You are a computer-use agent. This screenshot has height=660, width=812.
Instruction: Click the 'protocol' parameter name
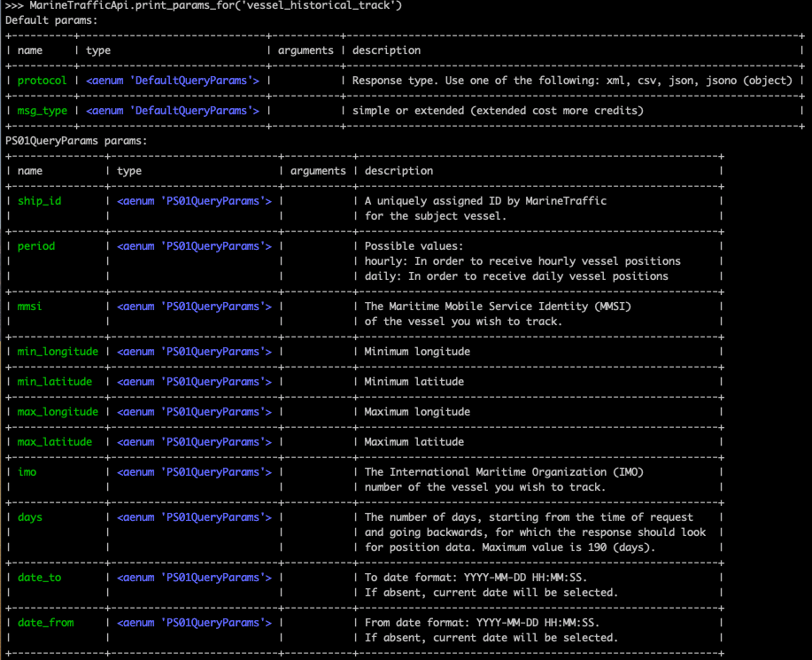[x=42, y=81]
